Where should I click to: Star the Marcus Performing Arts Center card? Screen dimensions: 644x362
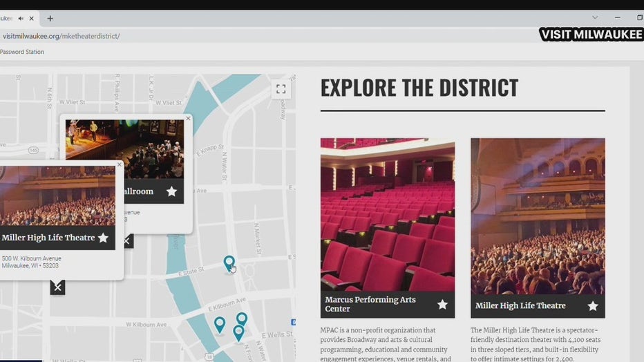[442, 305]
